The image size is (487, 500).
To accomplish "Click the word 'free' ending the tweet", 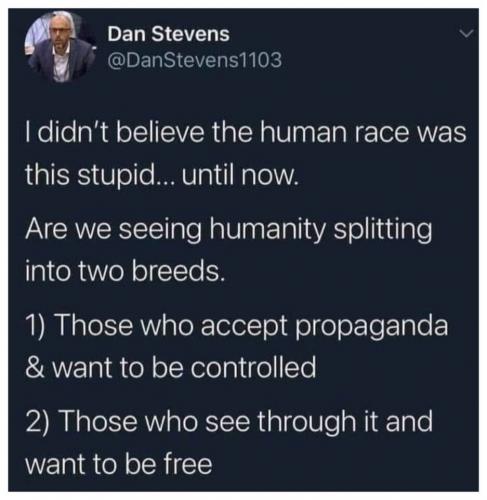I will 189,463.
